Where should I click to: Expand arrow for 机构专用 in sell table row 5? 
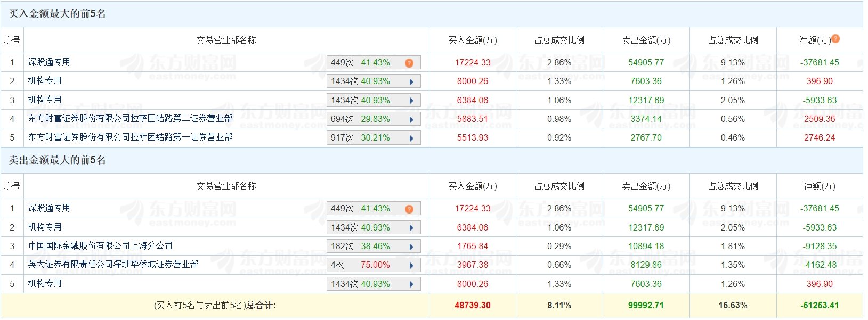point(411,284)
